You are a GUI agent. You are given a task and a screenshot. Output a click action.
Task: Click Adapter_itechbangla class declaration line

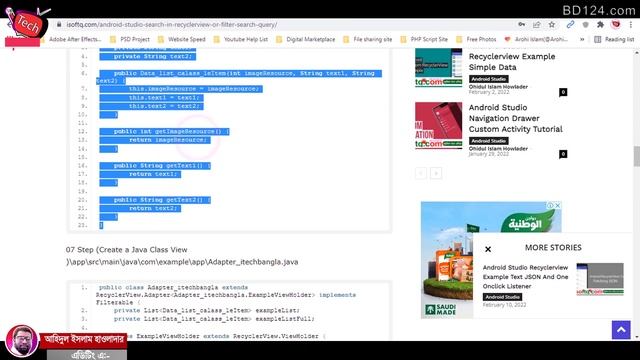(226, 295)
